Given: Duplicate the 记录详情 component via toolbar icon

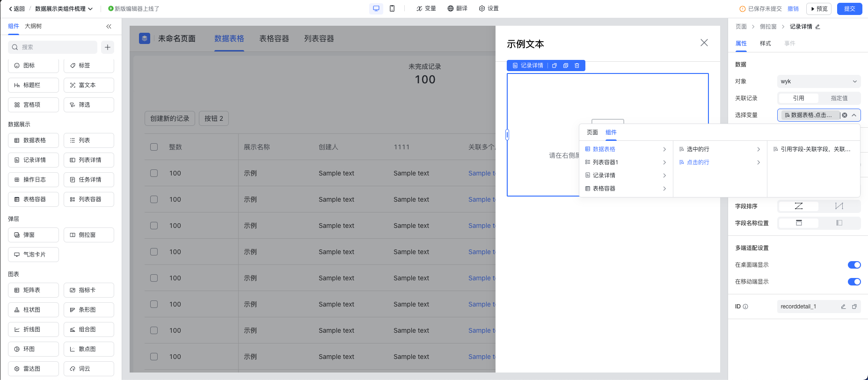Looking at the screenshot, I should [x=566, y=66].
